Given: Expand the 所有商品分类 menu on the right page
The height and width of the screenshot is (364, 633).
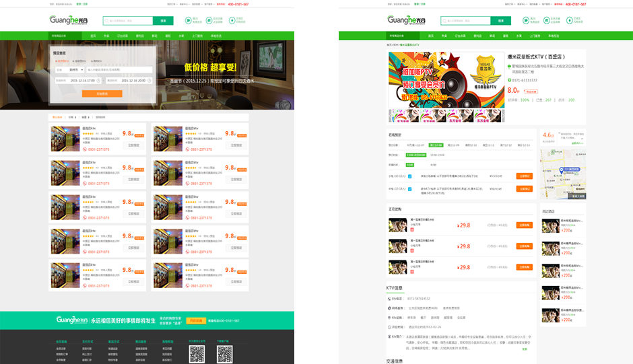Looking at the screenshot, I should 403,36.
